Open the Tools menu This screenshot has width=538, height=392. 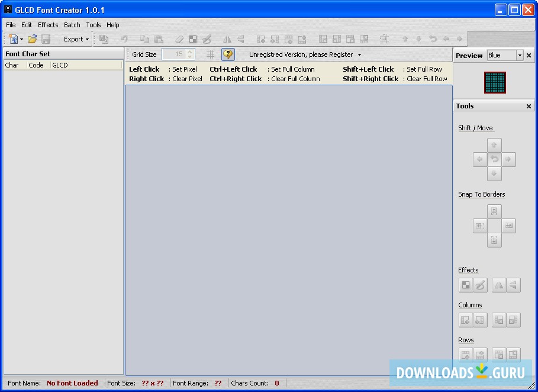pyautogui.click(x=94, y=25)
